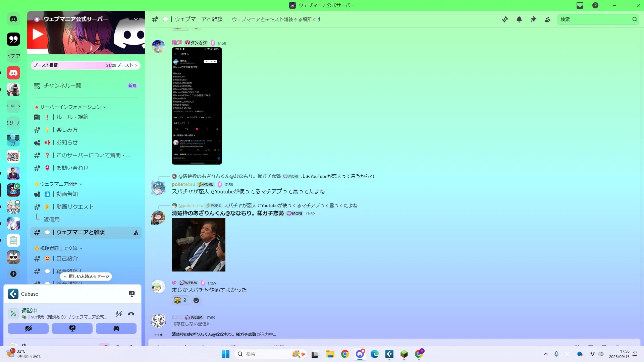Collapse the ウェブマニア関連 category

(59, 184)
